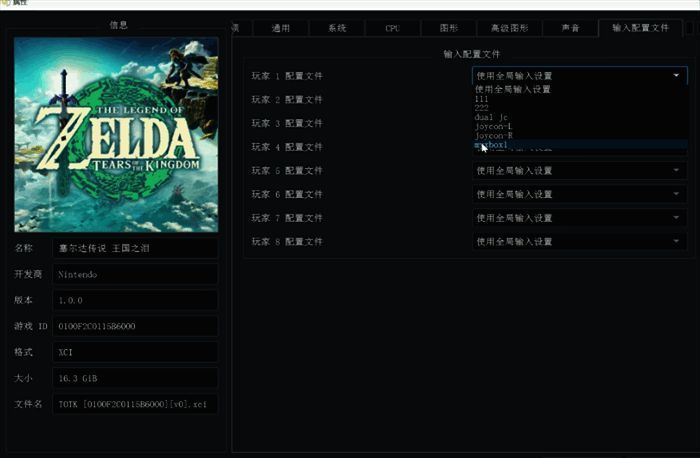Click the 文件名 field with TOTK xci name
700x458 pixels.
tap(135, 404)
